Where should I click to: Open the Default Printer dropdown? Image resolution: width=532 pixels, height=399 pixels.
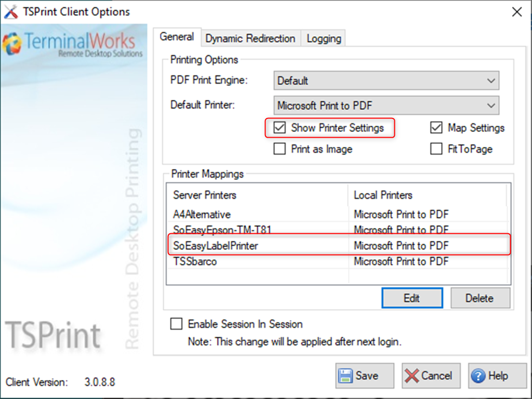[387, 105]
